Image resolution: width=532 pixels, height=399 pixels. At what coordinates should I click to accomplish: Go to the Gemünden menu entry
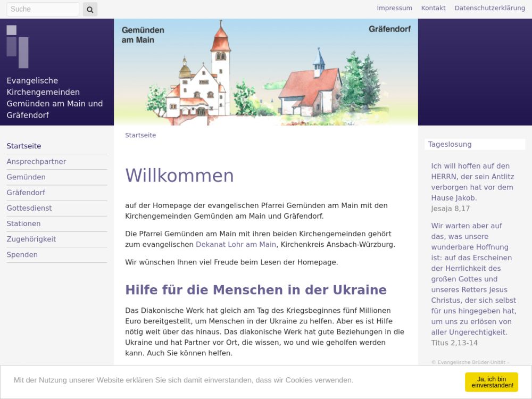[x=26, y=177]
